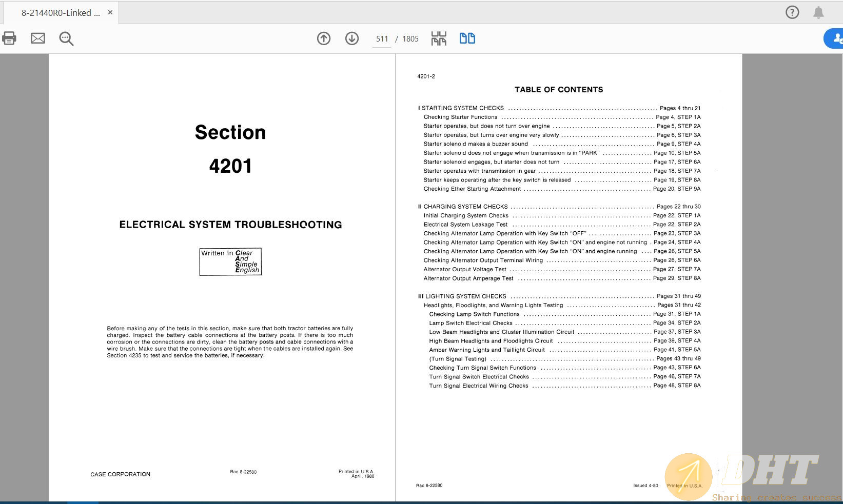The width and height of the screenshot is (843, 504).
Task: Go to next page with down arrow
Action: [x=352, y=38]
